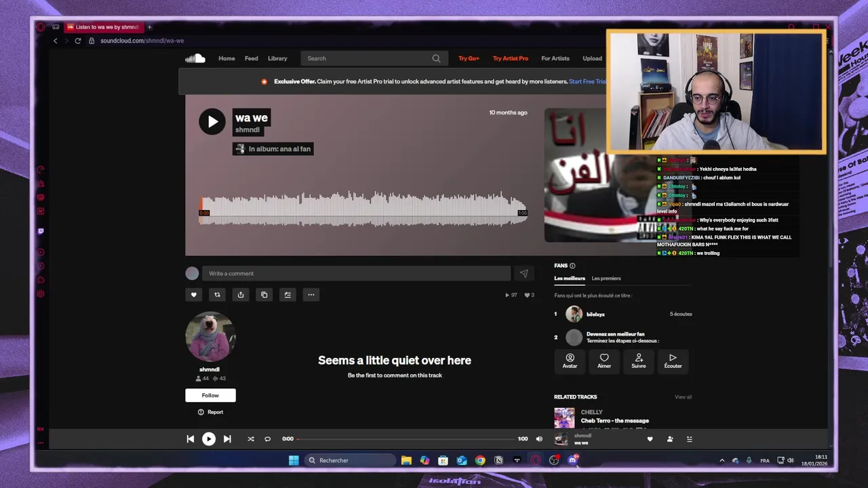Show hidden system tray icons
Viewport: 868px width, 488px height.
[722, 461]
